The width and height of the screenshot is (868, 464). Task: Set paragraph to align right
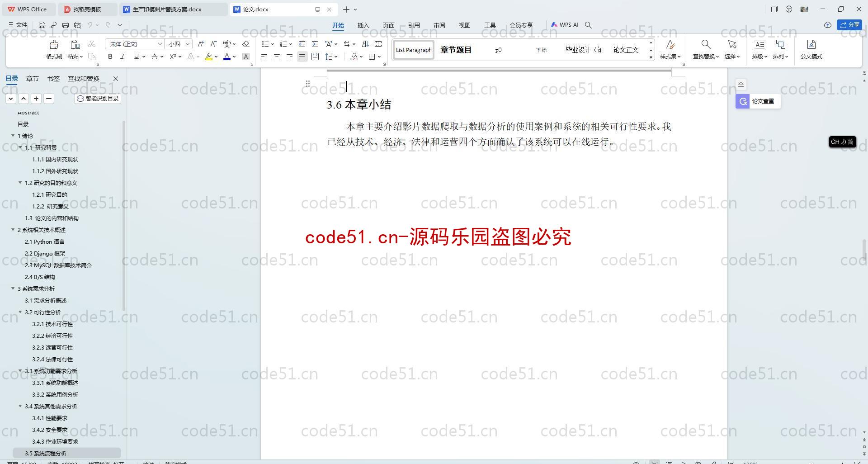click(x=289, y=57)
